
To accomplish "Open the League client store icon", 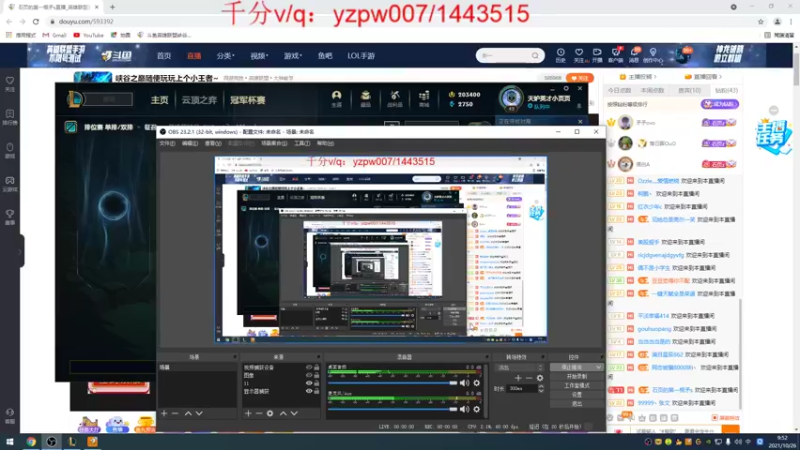I will pyautogui.click(x=424, y=98).
